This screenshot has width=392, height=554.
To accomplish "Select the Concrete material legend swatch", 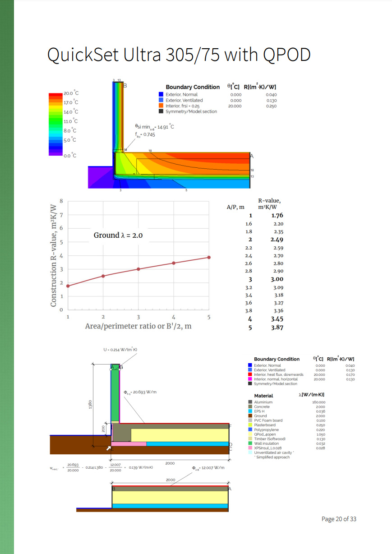I will pos(250,406).
